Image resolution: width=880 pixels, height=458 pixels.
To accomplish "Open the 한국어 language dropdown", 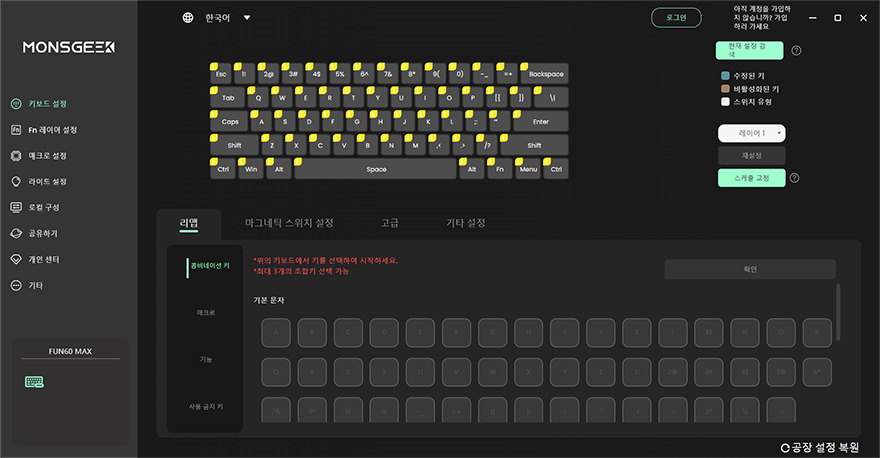I will pos(228,18).
